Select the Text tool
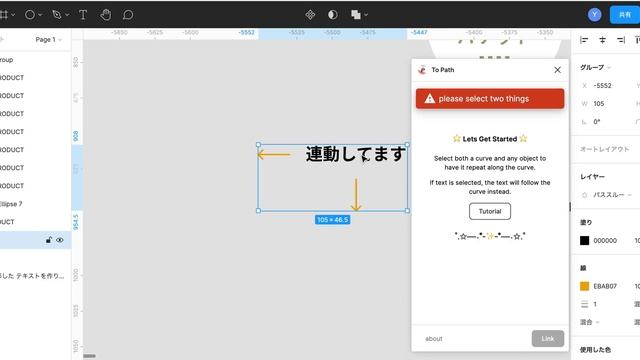This screenshot has height=360, width=640. (83, 15)
